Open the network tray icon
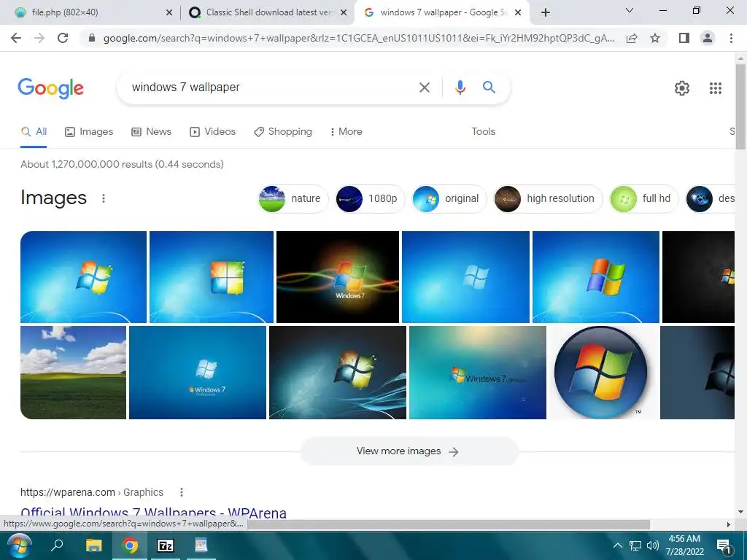This screenshot has width=747, height=560. tap(635, 545)
